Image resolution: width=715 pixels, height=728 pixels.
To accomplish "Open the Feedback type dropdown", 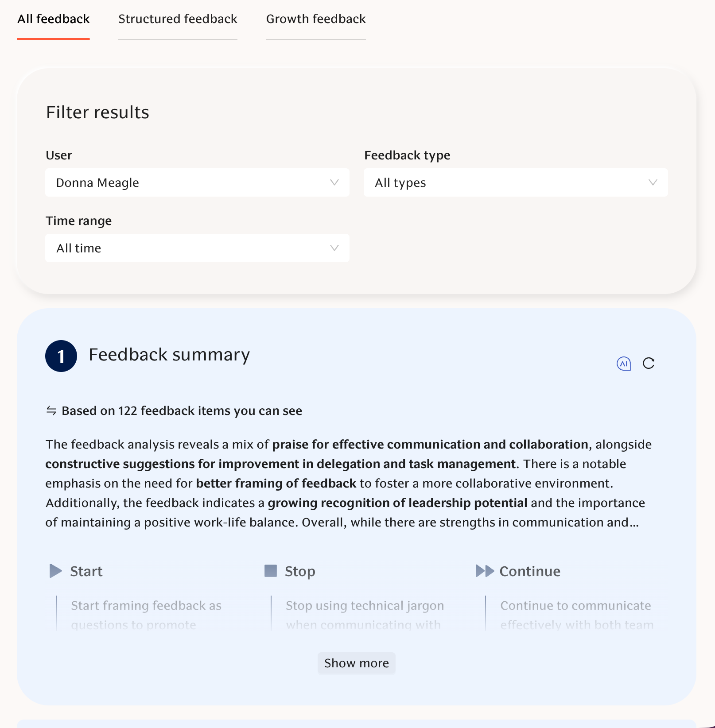I will click(516, 182).
